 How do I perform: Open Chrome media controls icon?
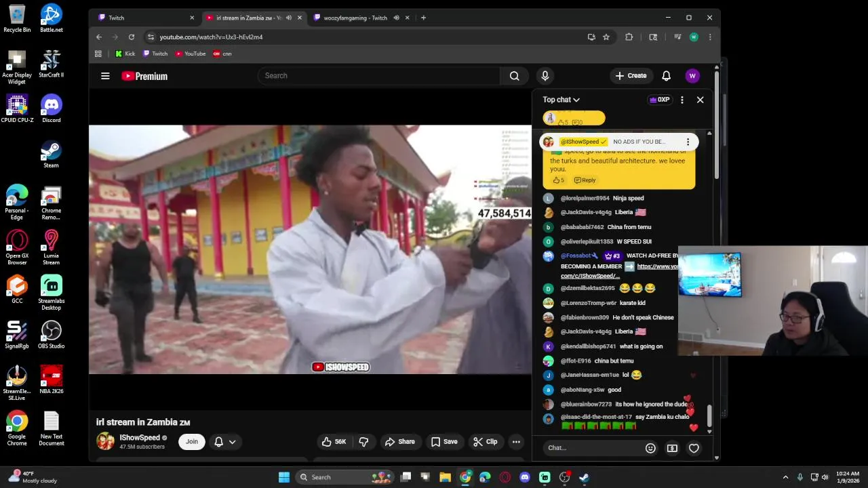click(677, 37)
